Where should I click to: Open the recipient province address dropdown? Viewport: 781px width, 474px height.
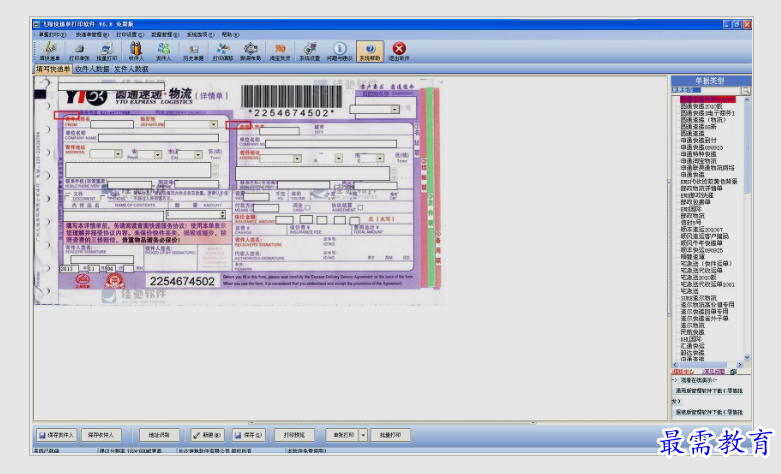(x=297, y=158)
